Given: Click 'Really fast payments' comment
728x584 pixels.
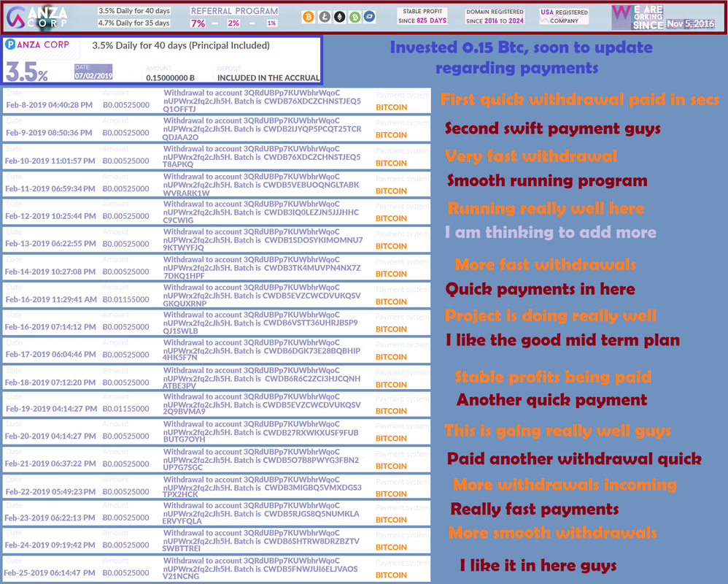Looking at the screenshot, I should [535, 510].
